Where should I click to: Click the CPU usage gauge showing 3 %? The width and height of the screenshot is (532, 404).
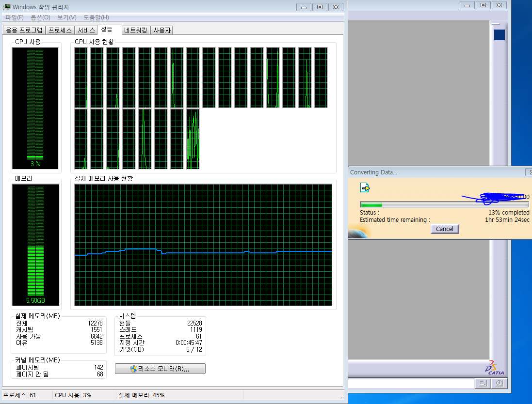[x=35, y=108]
